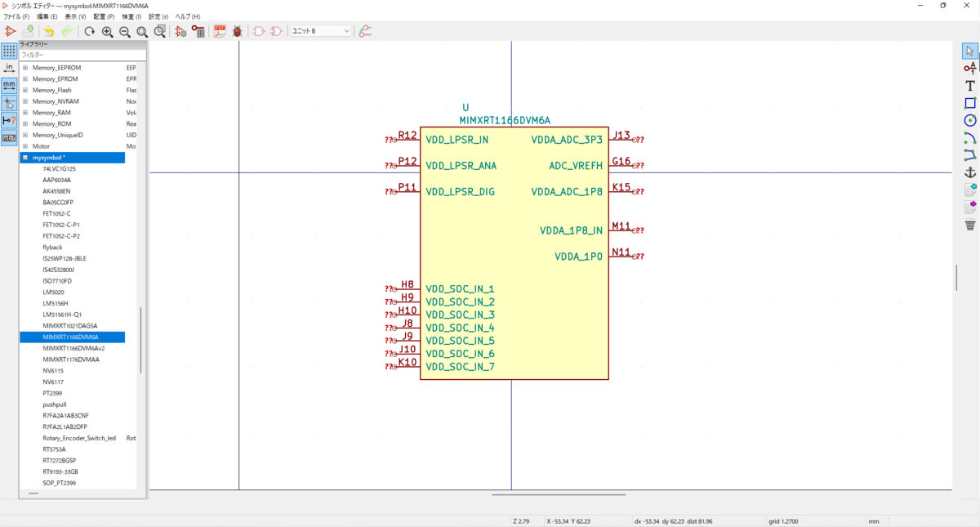Click the VDD_LPSR_IN pin label
The height and width of the screenshot is (527, 980).
click(457, 140)
